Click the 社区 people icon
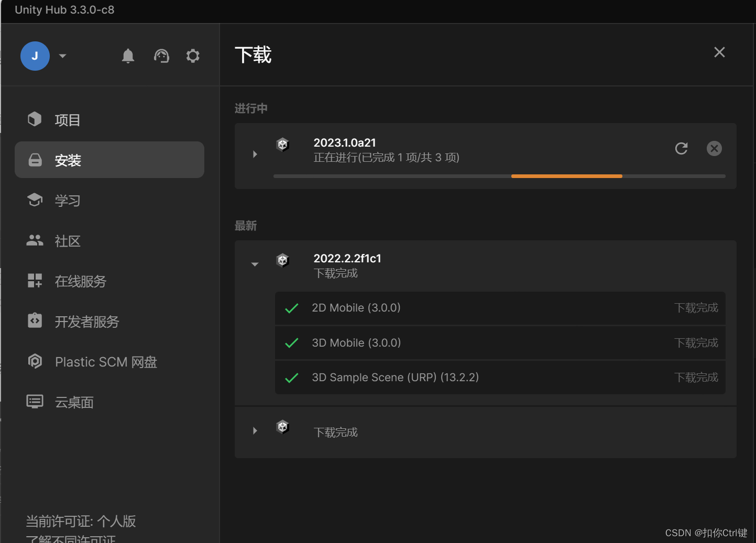 pos(35,240)
